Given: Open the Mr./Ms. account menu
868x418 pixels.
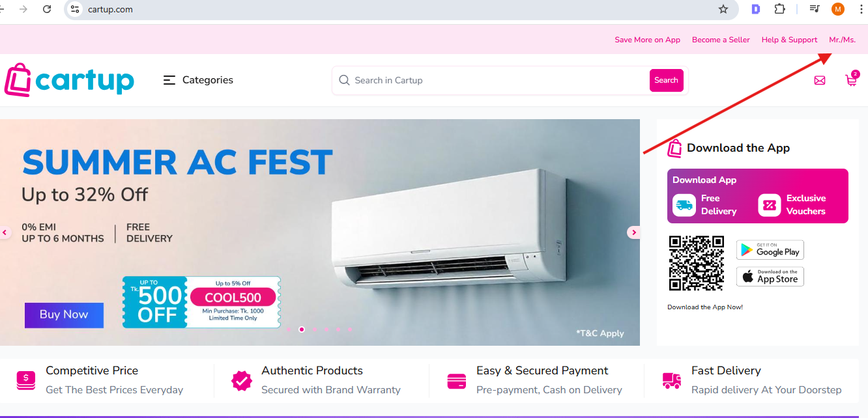Looking at the screenshot, I should 842,40.
